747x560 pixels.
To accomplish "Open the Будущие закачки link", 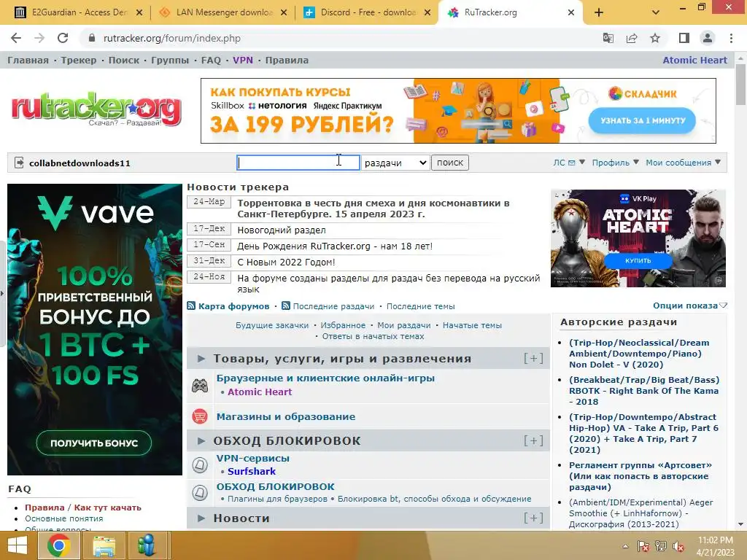I will (272, 325).
